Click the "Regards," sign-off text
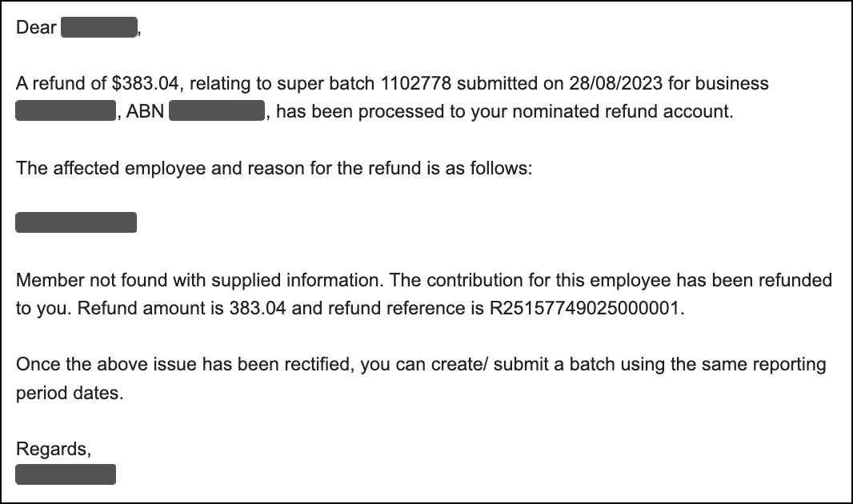 (54, 450)
